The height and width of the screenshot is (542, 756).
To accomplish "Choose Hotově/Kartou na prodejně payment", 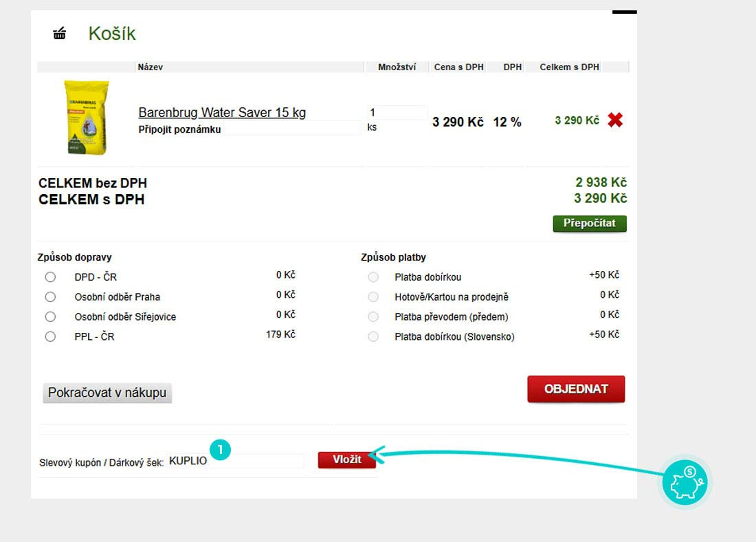I will 373,297.
